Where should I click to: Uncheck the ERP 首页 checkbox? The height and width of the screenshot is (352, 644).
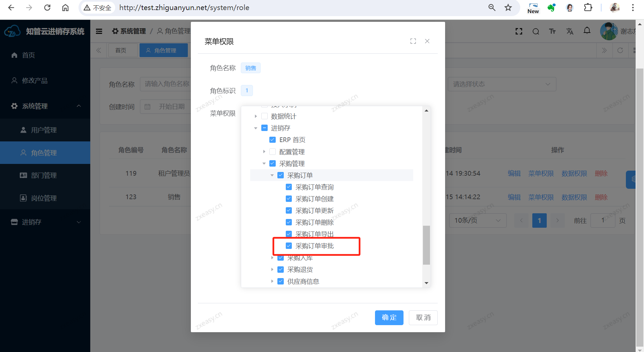click(273, 140)
